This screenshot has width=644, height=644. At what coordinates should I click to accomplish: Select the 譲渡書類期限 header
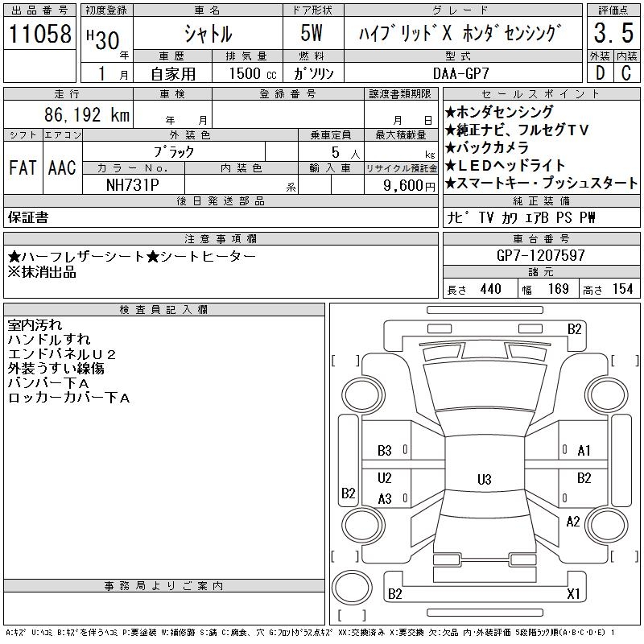[400, 94]
